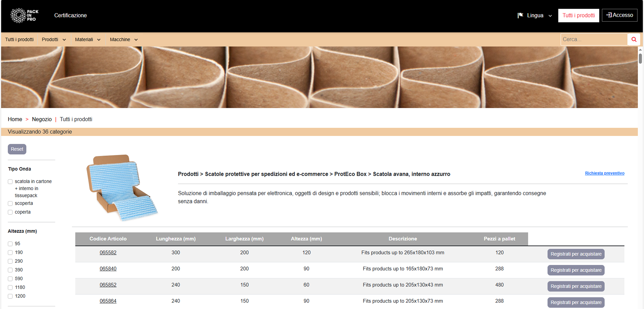The width and height of the screenshot is (644, 309).
Task: Click Tutti i prodotti in the tan navbar
Action: click(x=19, y=39)
